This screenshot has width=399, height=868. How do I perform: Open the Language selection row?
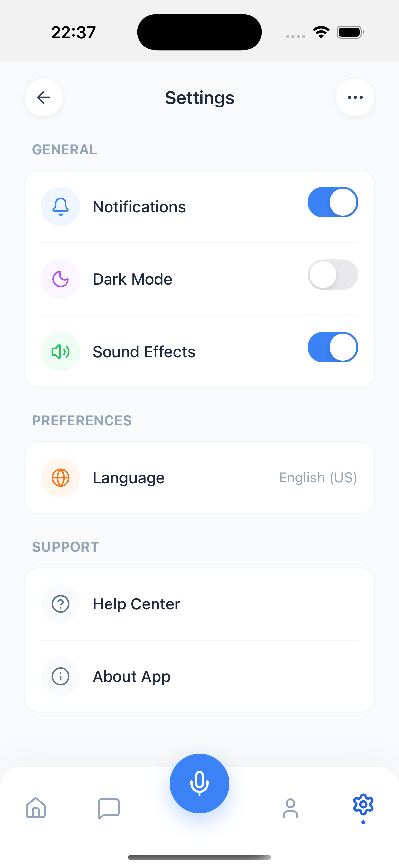point(199,477)
